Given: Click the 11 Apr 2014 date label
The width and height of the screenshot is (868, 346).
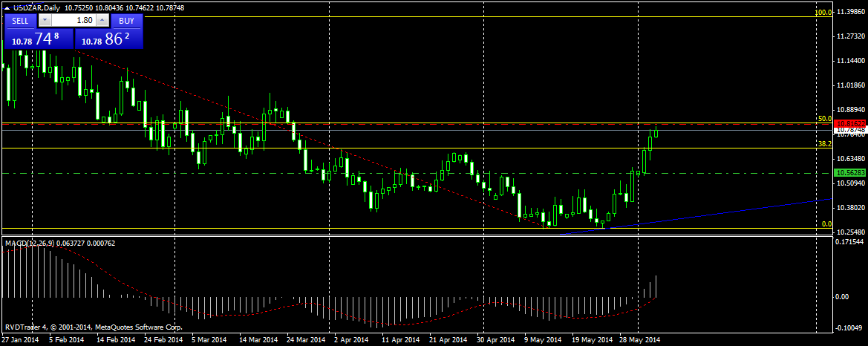Looking at the screenshot, I should click(401, 339).
